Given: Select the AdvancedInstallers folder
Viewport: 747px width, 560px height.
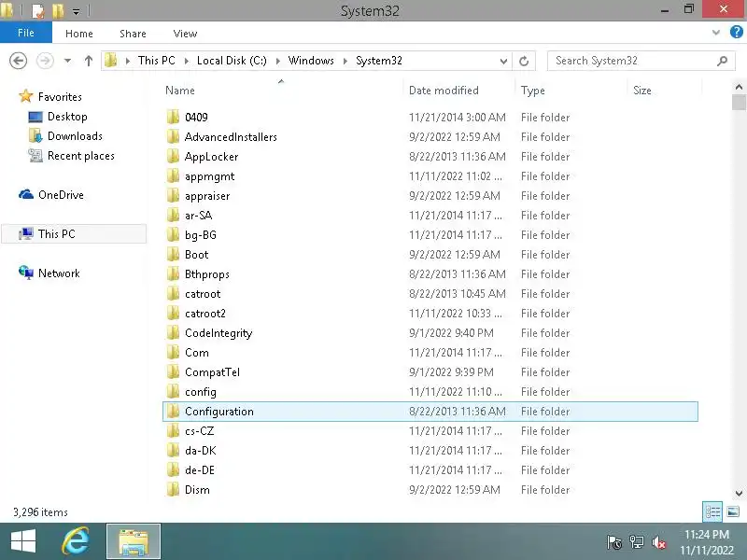Looking at the screenshot, I should (x=231, y=136).
